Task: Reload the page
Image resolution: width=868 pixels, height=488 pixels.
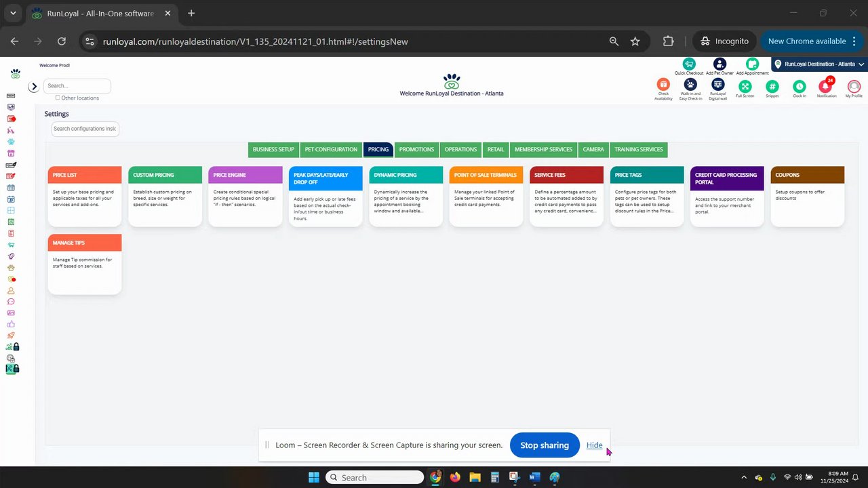Action: 62,41
